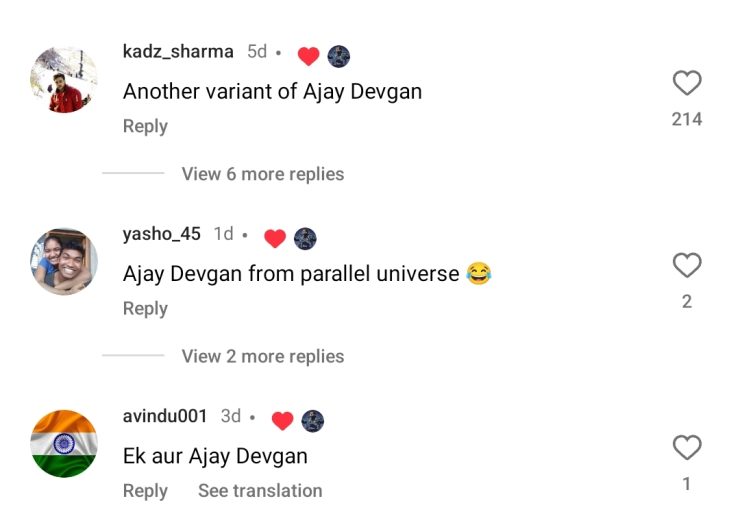Open yasho_45 username link

point(162,234)
